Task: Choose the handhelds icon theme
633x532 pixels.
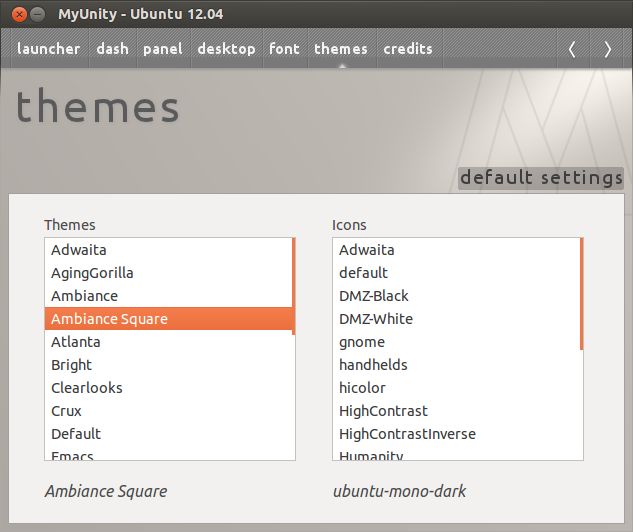Action: (x=456, y=365)
